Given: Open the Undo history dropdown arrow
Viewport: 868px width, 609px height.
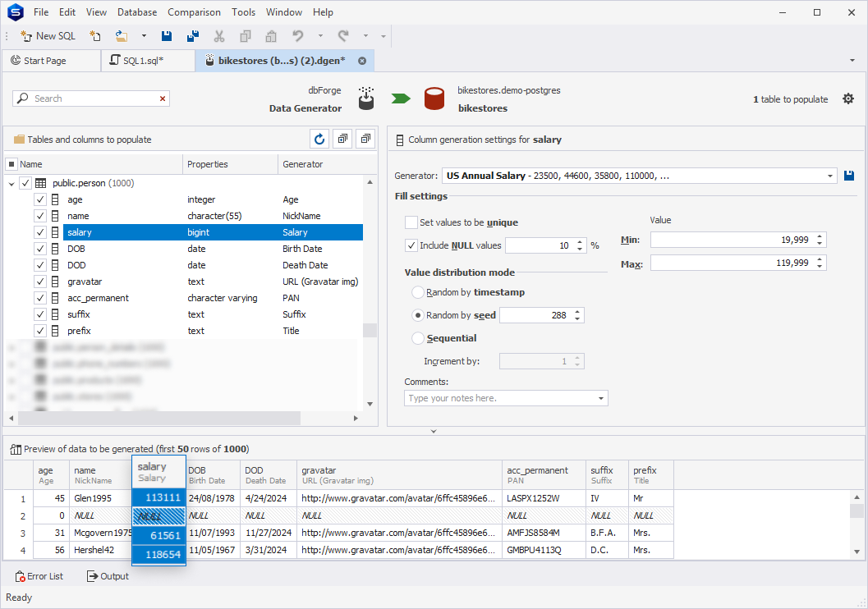Looking at the screenshot, I should [320, 36].
